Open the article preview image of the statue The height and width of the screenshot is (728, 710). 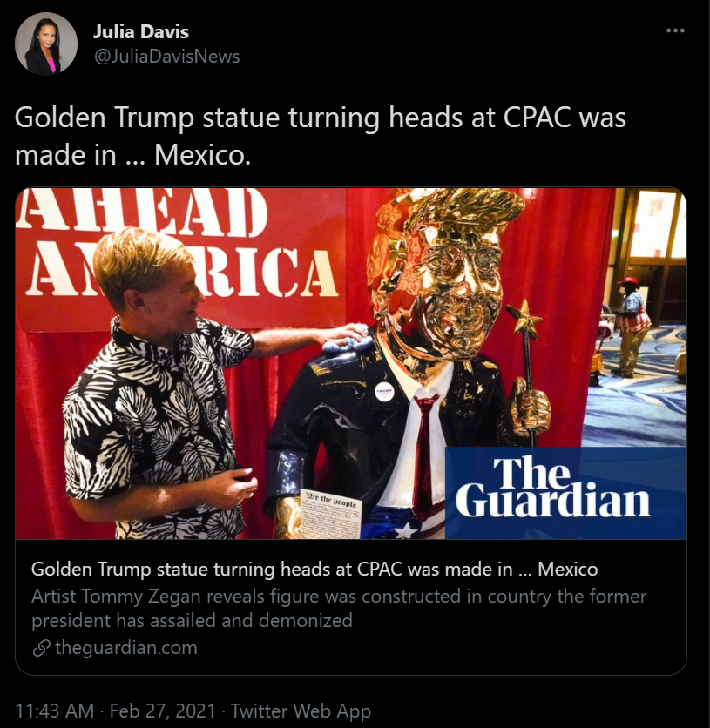[351, 363]
